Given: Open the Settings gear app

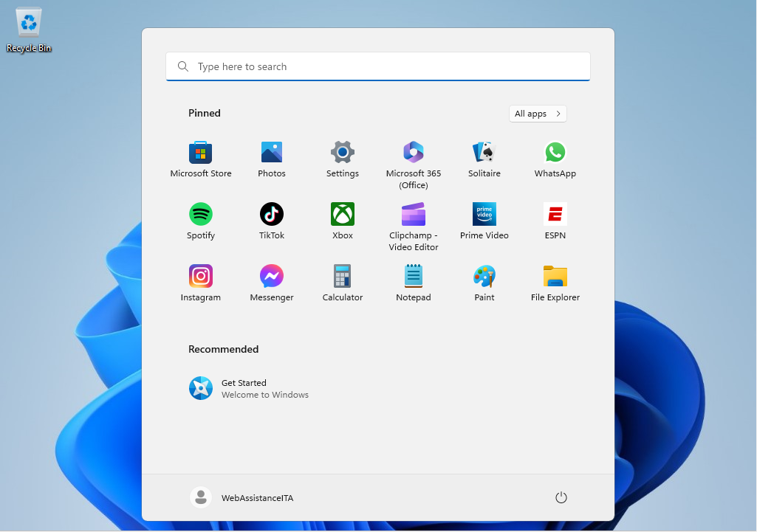Looking at the screenshot, I should [x=342, y=159].
